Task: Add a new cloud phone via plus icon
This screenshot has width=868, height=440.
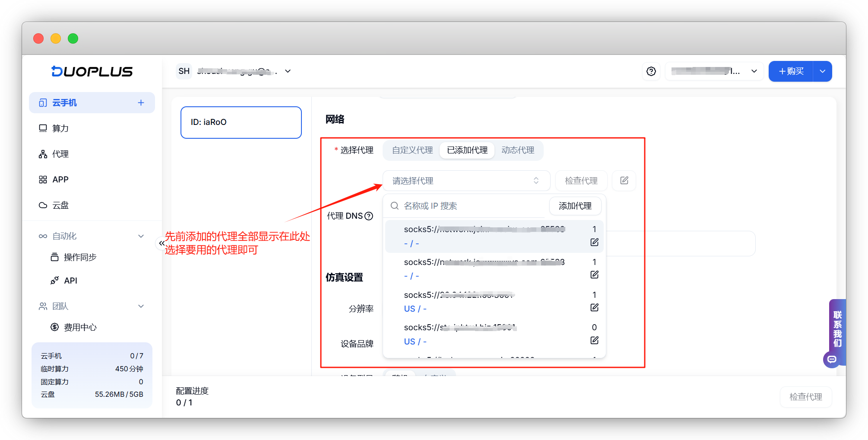Action: pyautogui.click(x=141, y=103)
